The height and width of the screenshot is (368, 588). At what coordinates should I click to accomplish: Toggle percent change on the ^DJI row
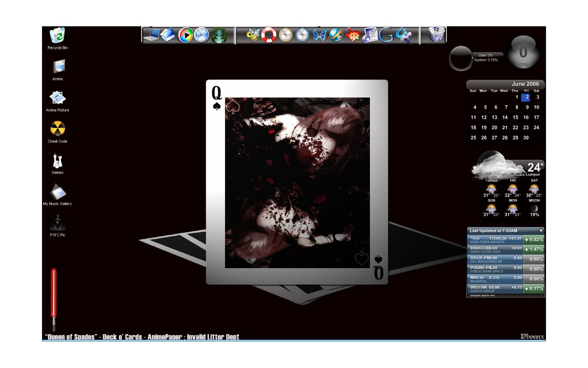tap(534, 240)
